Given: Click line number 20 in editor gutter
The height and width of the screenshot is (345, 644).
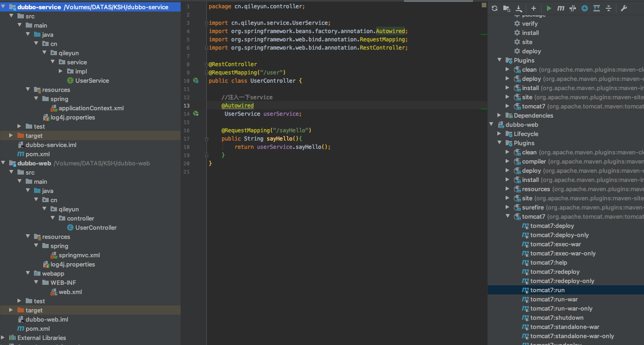Looking at the screenshot, I should 187,164.
